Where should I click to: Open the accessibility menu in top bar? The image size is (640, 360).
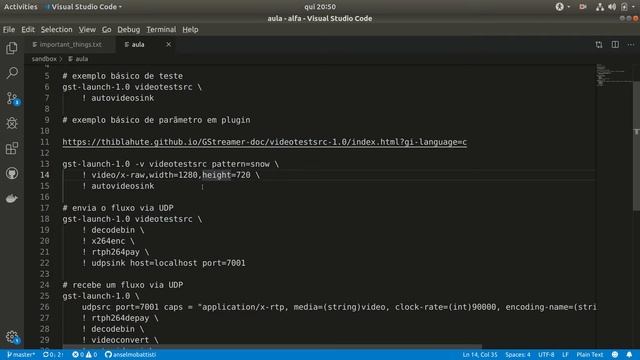click(x=562, y=7)
